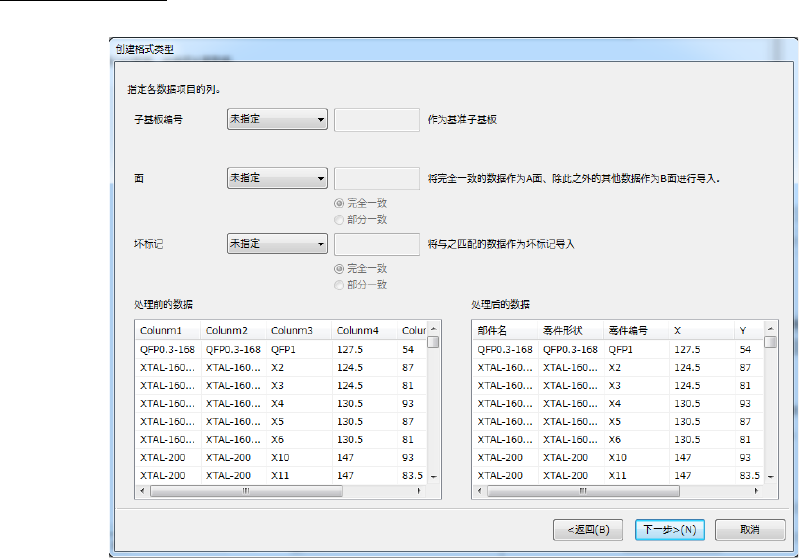Image resolution: width=799 pixels, height=558 pixels.
Task: Click left arrow of 处理前的数据 horizontal scrollbar
Action: [x=142, y=491]
